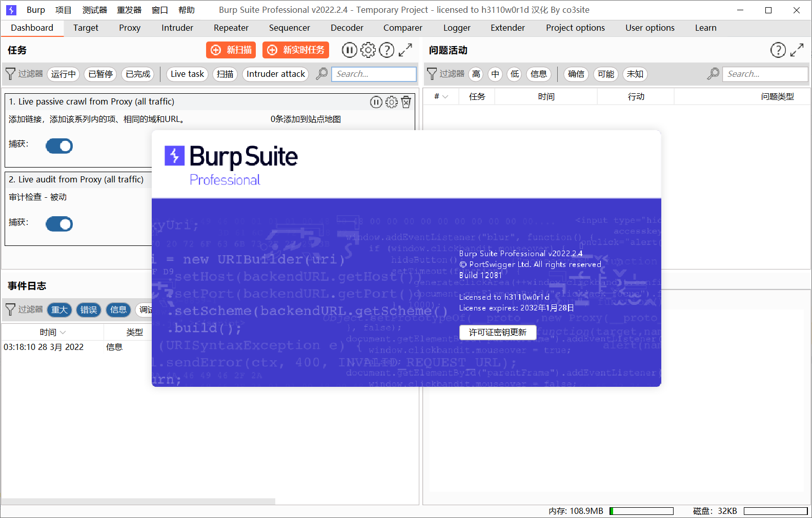Toggle the 已完成 task filter
This screenshot has height=518, width=812.
point(138,74)
